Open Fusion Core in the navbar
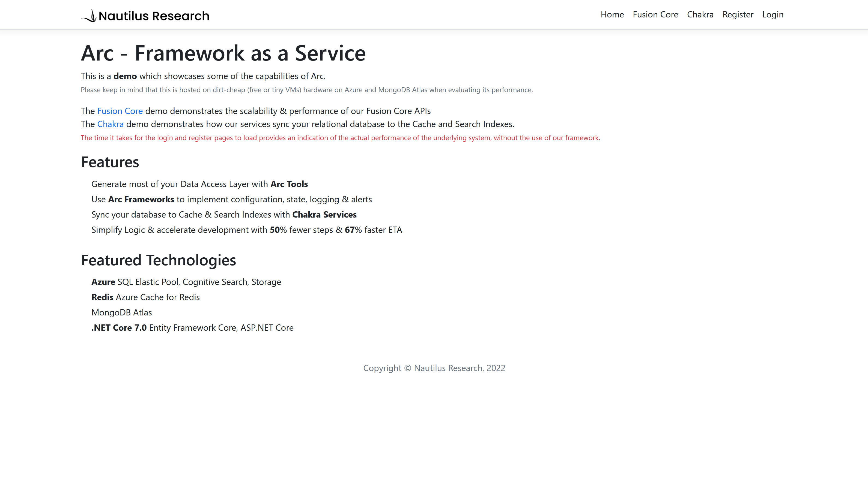This screenshot has width=868, height=500. coord(655,14)
